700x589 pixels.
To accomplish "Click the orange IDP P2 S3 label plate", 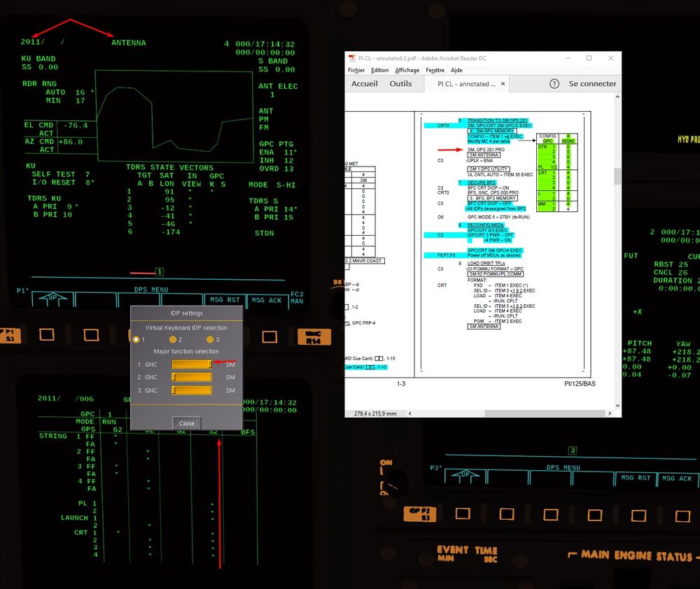I will click(x=419, y=514).
